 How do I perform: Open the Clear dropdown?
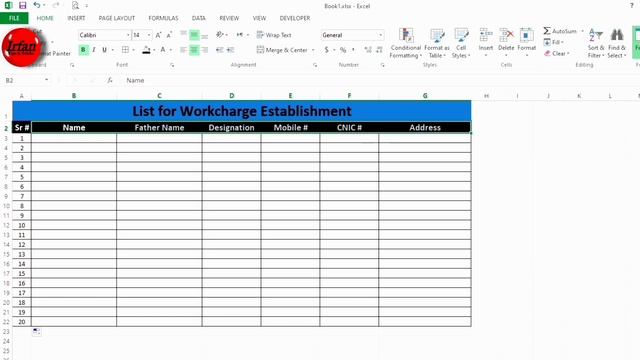click(556, 53)
